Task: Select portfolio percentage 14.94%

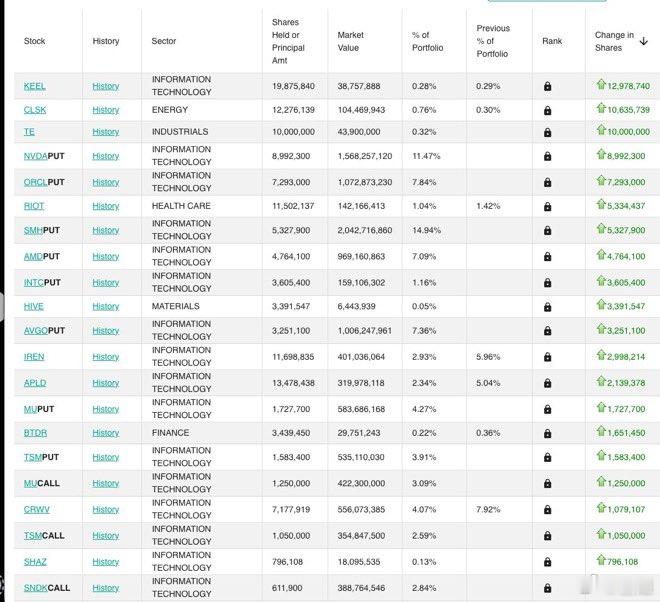Action: 426,230
